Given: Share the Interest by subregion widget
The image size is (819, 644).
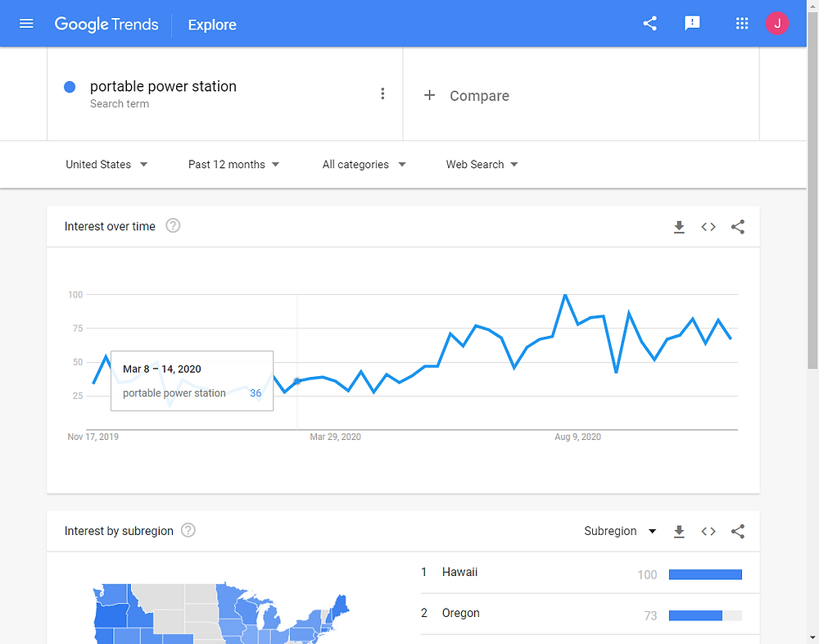Looking at the screenshot, I should coord(738,532).
